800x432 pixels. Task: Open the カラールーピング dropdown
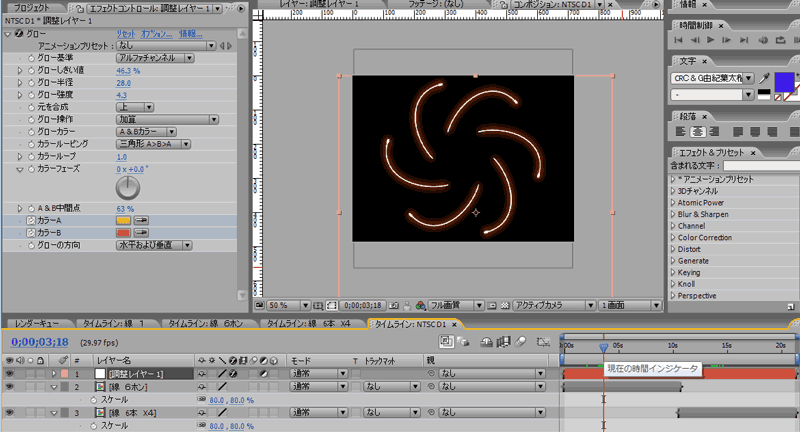pyautogui.click(x=154, y=144)
